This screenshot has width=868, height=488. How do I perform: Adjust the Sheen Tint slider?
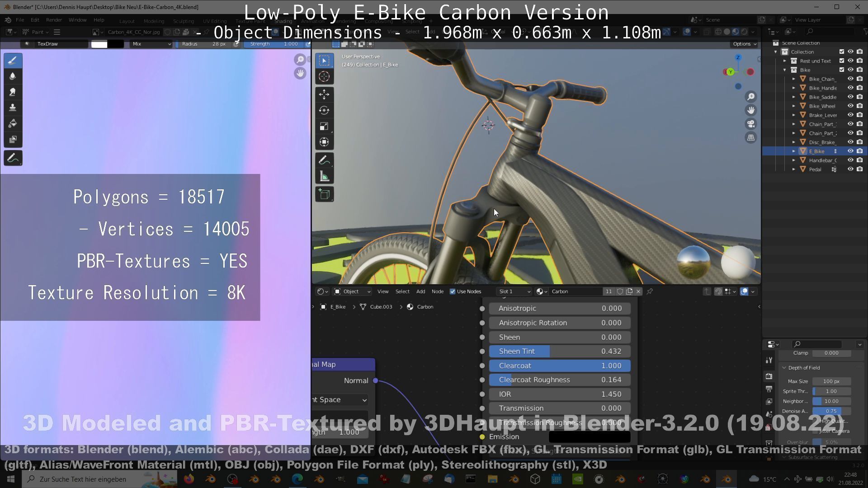pos(560,351)
